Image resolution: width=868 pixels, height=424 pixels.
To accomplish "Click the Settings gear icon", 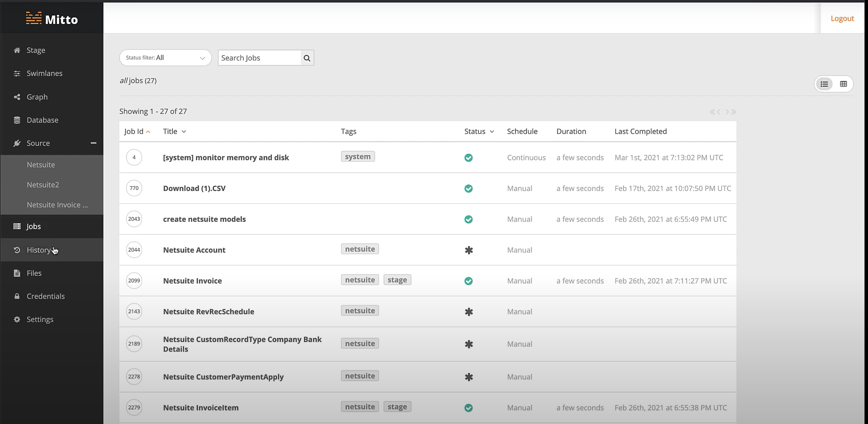I will point(17,319).
